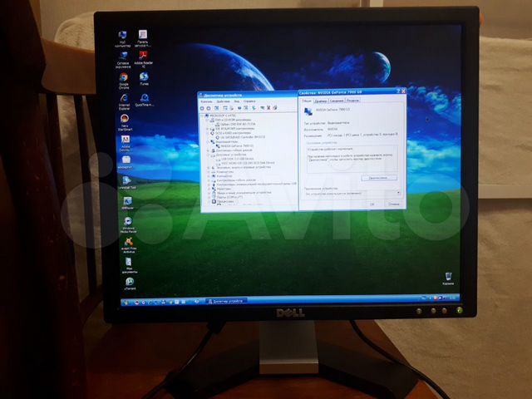
Task: Expand DVD and CD-ROM drives node
Action: pyautogui.click(x=206, y=120)
